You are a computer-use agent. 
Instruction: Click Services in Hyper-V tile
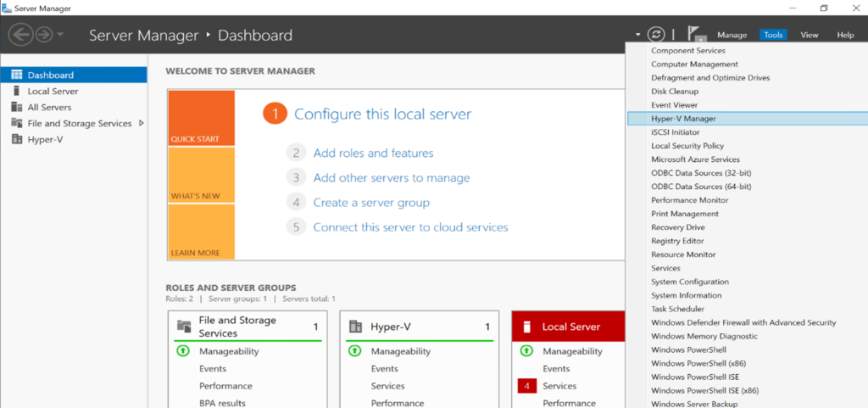[x=387, y=386]
